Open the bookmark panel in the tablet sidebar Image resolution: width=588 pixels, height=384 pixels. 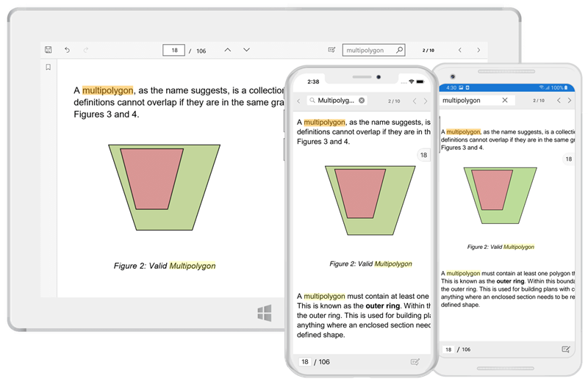click(49, 68)
